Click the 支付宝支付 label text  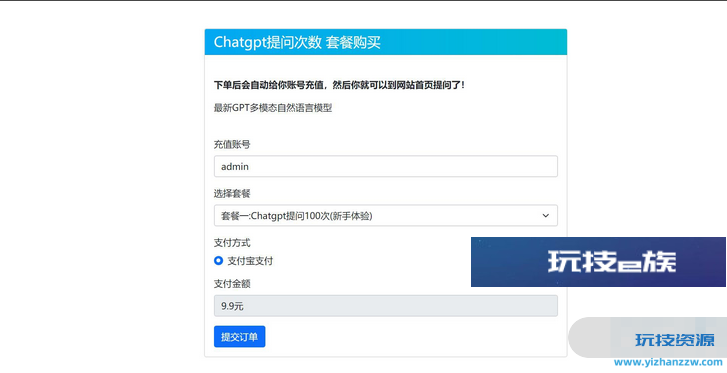click(250, 261)
